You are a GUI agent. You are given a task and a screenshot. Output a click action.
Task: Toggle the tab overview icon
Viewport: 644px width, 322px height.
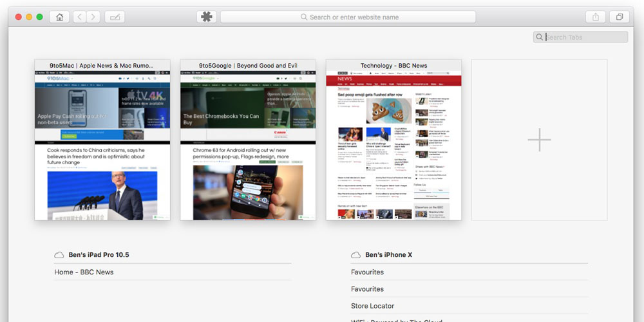coord(619,17)
